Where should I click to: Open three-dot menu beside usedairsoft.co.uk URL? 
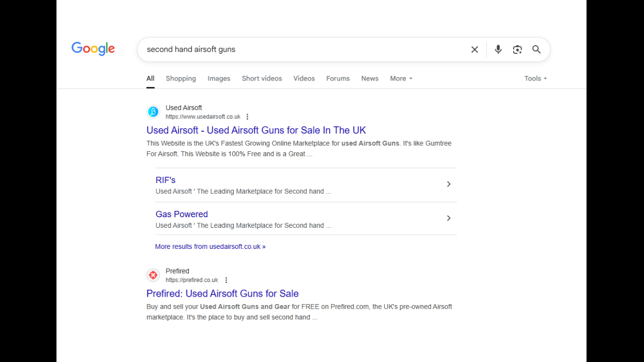point(247,117)
